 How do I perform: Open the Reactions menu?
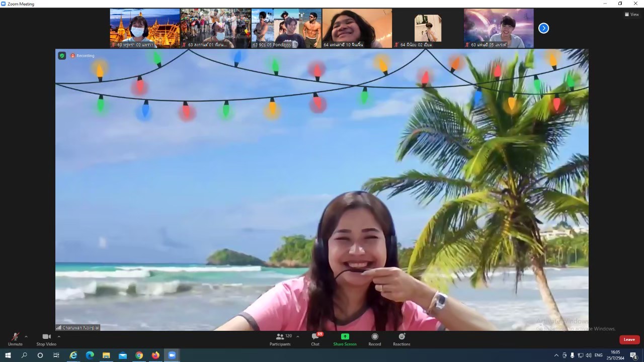tap(401, 339)
